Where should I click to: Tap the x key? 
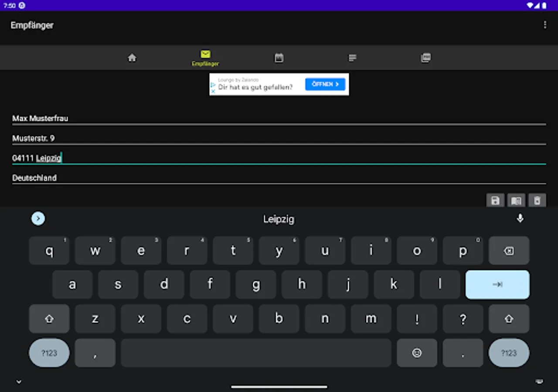point(141,319)
